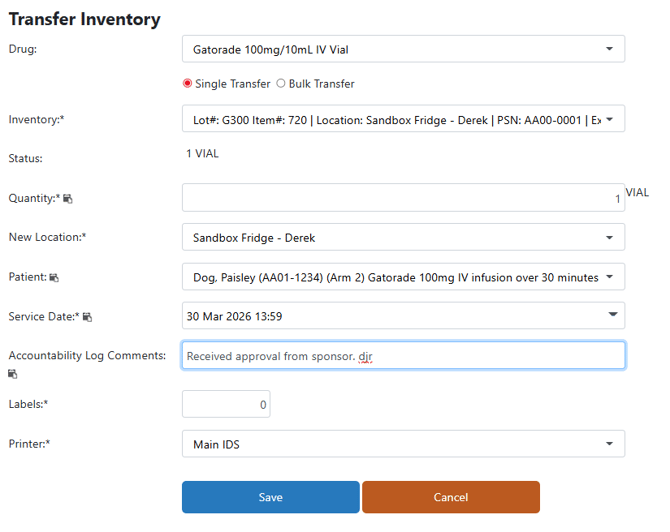Select the Single Transfer radio button
This screenshot has height=532, width=670.
tap(187, 83)
